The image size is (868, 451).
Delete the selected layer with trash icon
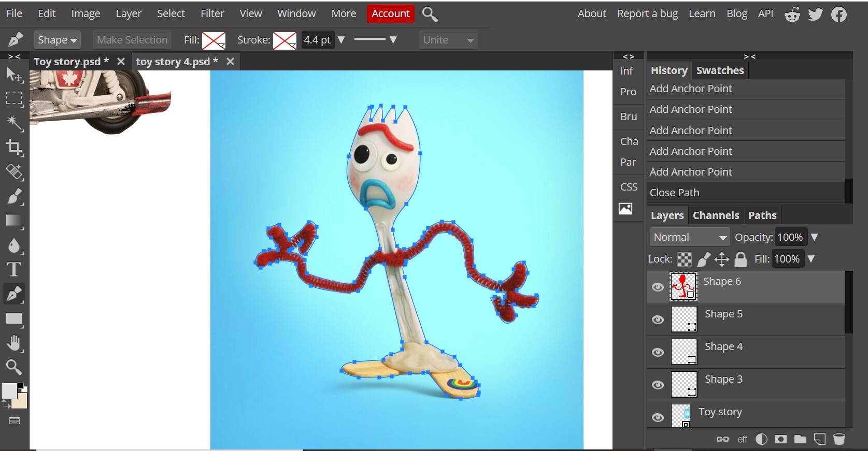pyautogui.click(x=839, y=439)
